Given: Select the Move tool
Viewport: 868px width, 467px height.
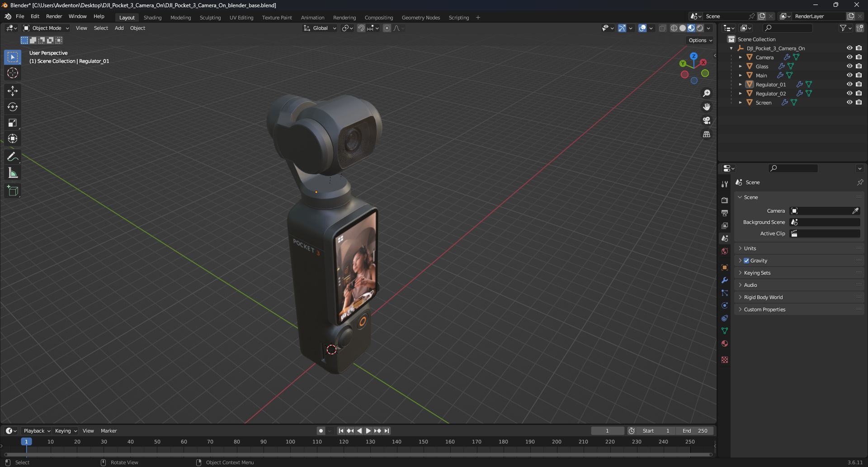Looking at the screenshot, I should tap(13, 91).
